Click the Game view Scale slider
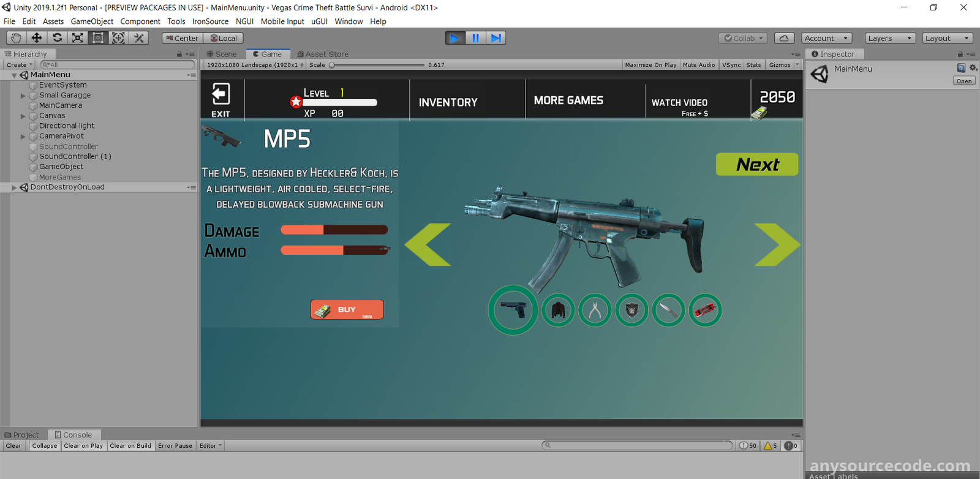This screenshot has width=980, height=479. [377, 65]
